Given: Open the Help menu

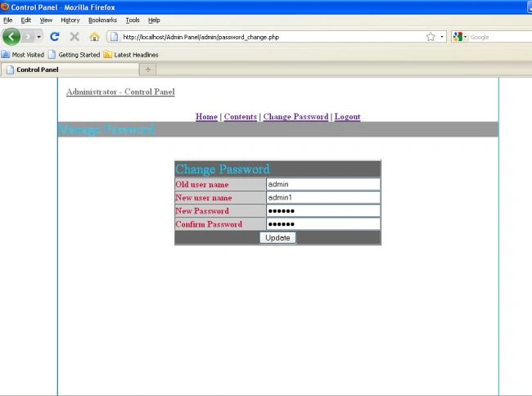Looking at the screenshot, I should click(x=154, y=20).
